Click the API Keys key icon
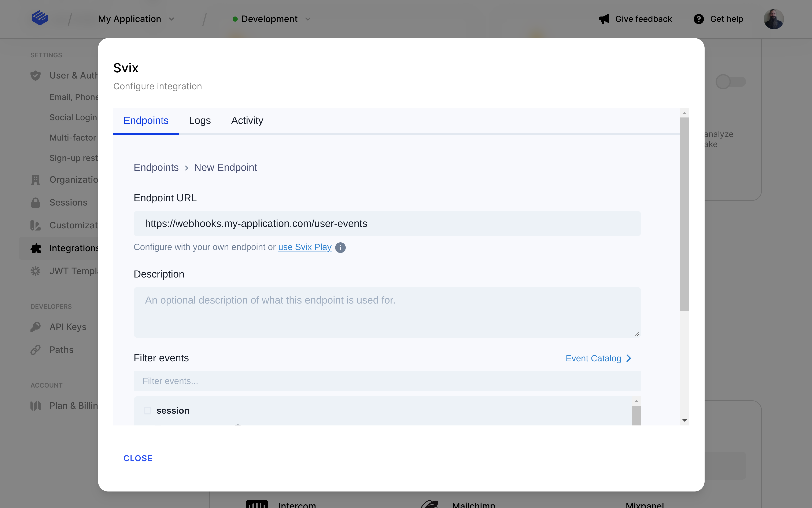The image size is (812, 508). tap(36, 327)
